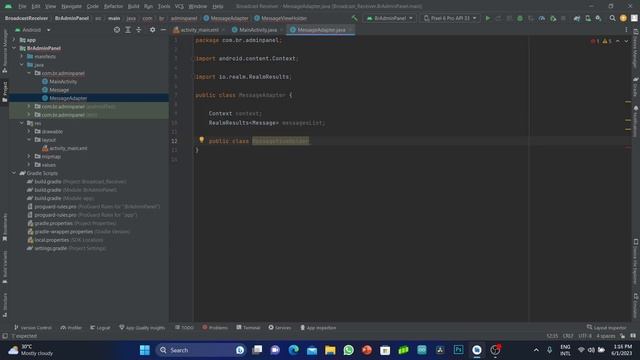This screenshot has height=360, width=640.
Task: Open the File menu
Action: pyautogui.click(x=22, y=6)
